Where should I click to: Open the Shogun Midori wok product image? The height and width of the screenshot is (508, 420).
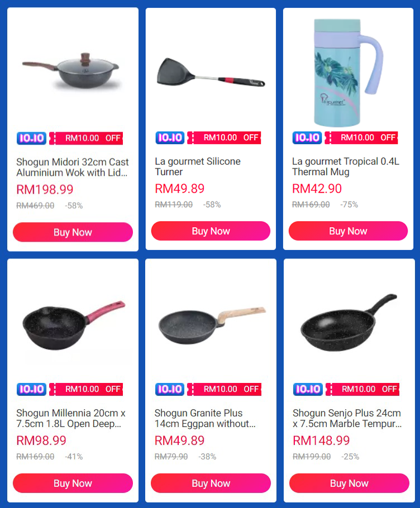(70, 71)
